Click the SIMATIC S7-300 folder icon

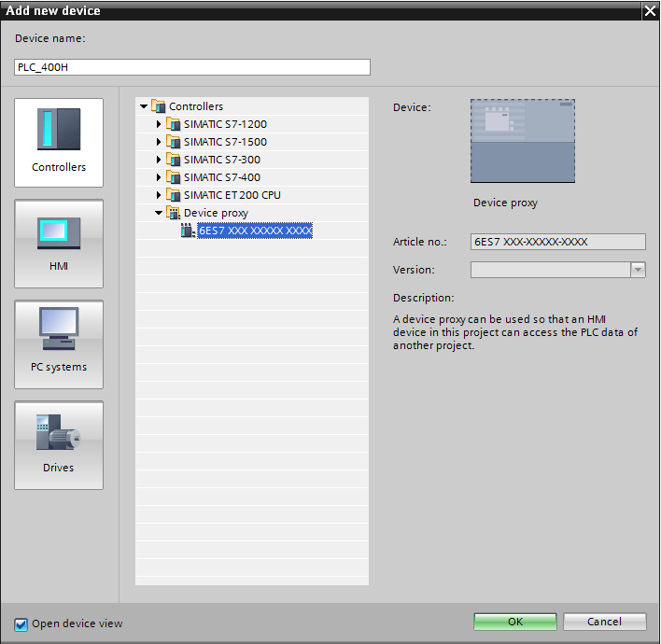(173, 160)
